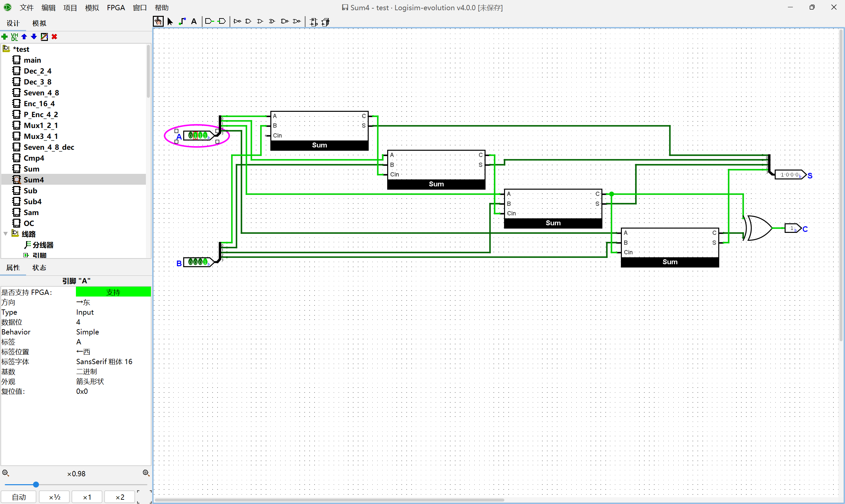This screenshot has height=504, width=845.
Task: Open the FPGA menu
Action: 116,8
